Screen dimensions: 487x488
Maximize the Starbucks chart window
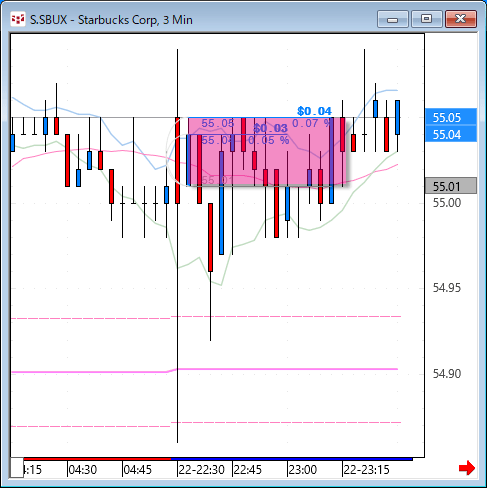427,19
